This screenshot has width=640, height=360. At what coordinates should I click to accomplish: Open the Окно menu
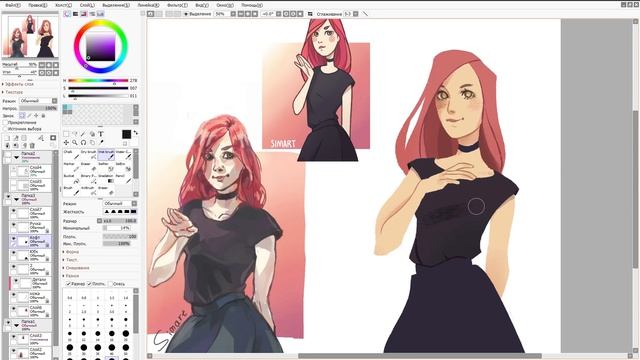pyautogui.click(x=225, y=5)
